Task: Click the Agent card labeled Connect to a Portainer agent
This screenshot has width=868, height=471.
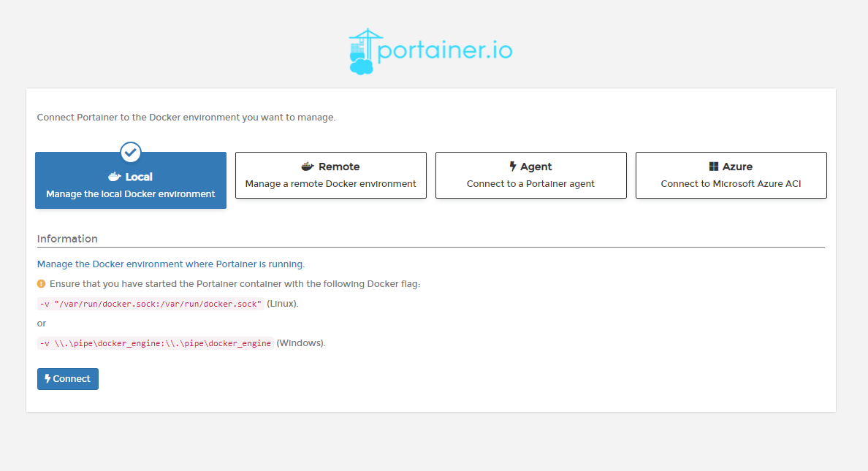Action: (530, 175)
